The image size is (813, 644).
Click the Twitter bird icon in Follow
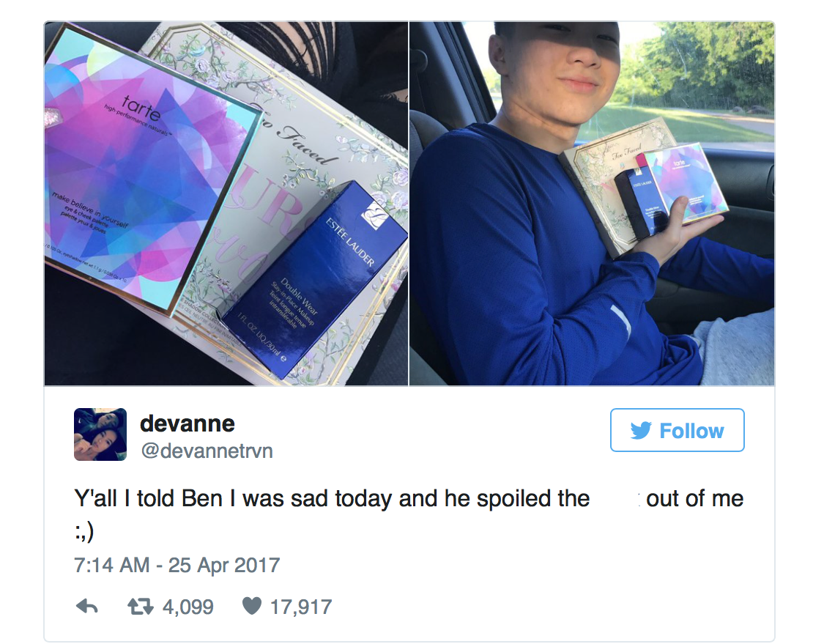click(x=641, y=430)
